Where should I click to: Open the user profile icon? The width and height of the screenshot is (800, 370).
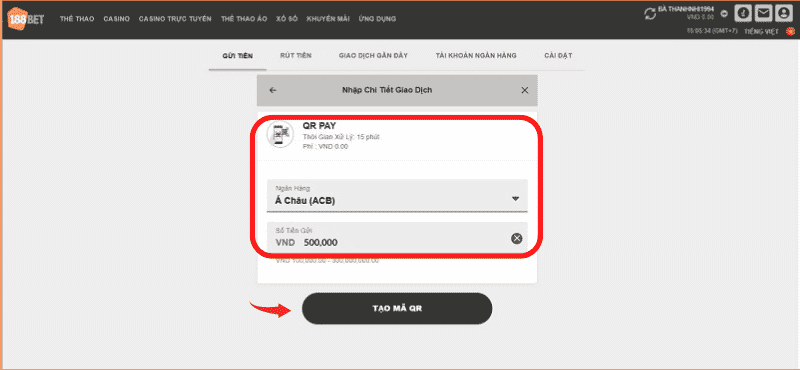[x=783, y=13]
